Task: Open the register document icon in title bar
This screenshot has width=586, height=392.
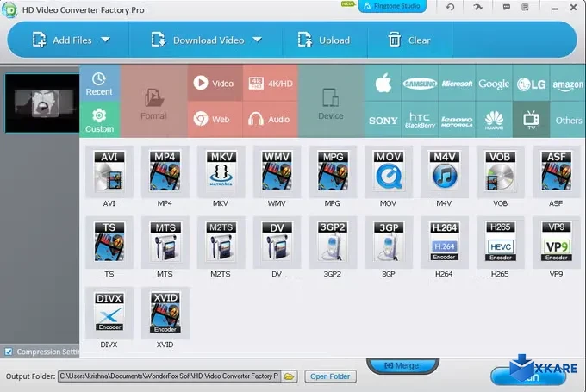Action: 525,7
